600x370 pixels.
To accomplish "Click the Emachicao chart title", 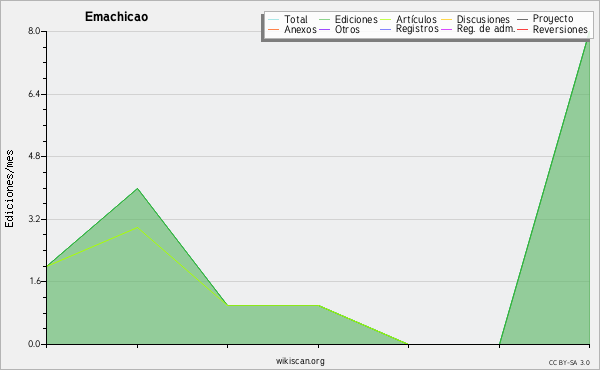I will point(116,17).
